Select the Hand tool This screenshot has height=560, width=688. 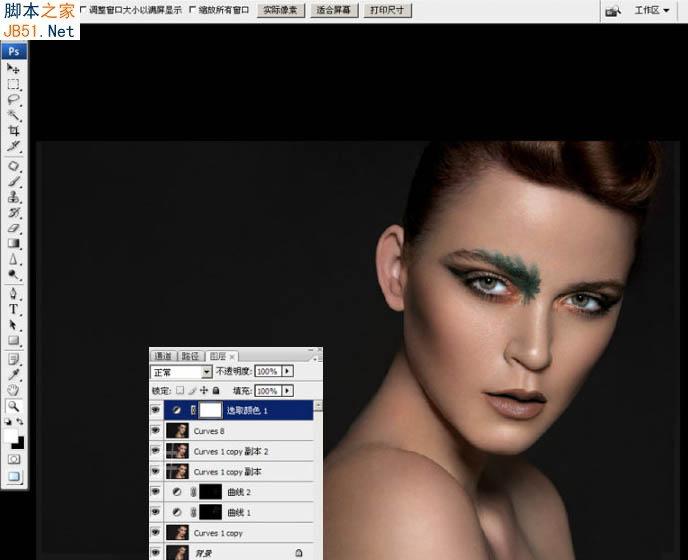(14, 390)
